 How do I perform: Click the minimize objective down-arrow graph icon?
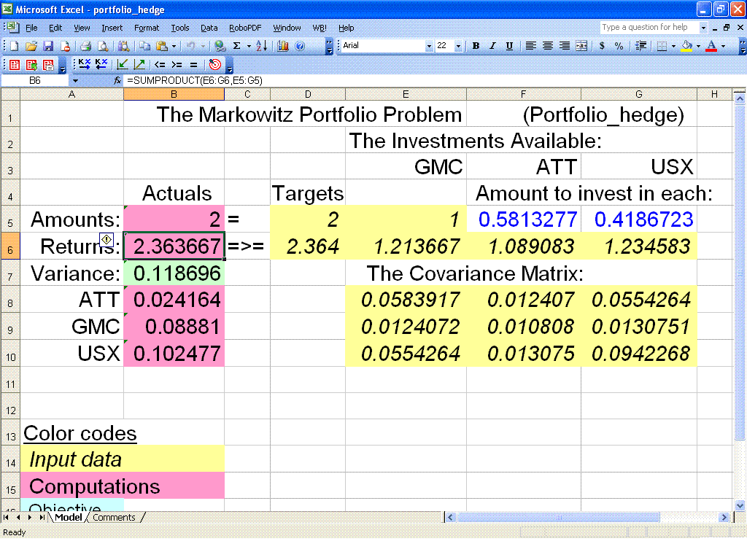click(123, 64)
